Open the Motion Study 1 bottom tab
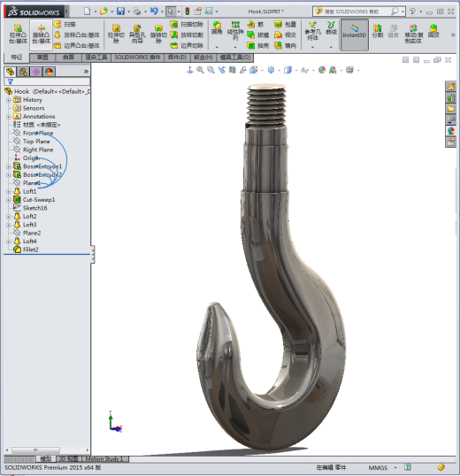The width and height of the screenshot is (460, 476). [x=104, y=458]
